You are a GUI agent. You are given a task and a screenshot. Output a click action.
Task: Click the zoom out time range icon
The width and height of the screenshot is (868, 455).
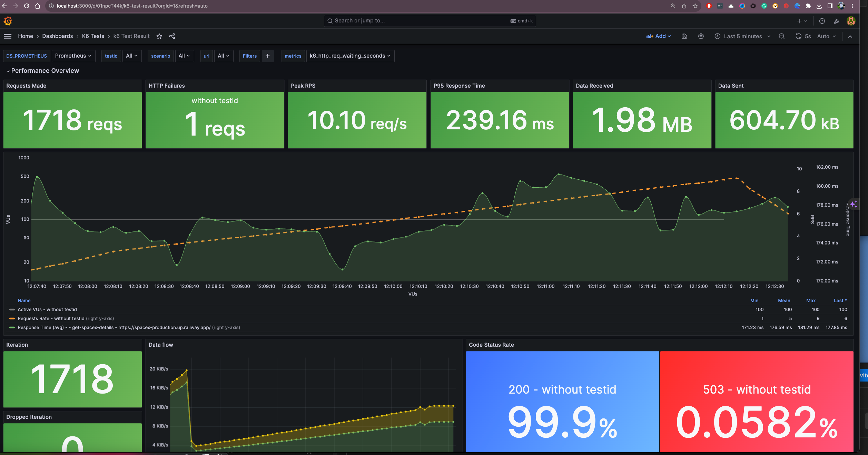(782, 36)
